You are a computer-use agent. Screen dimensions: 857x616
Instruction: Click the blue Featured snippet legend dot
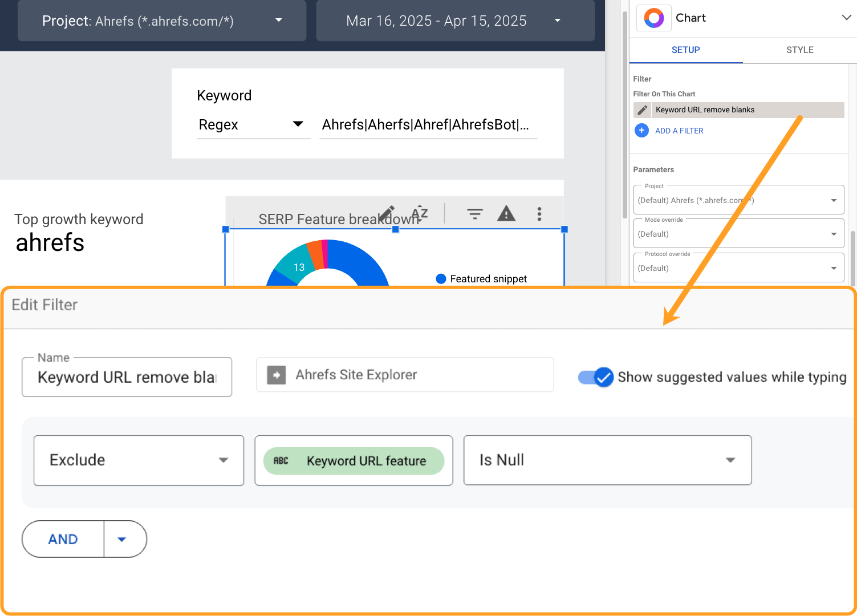(441, 278)
